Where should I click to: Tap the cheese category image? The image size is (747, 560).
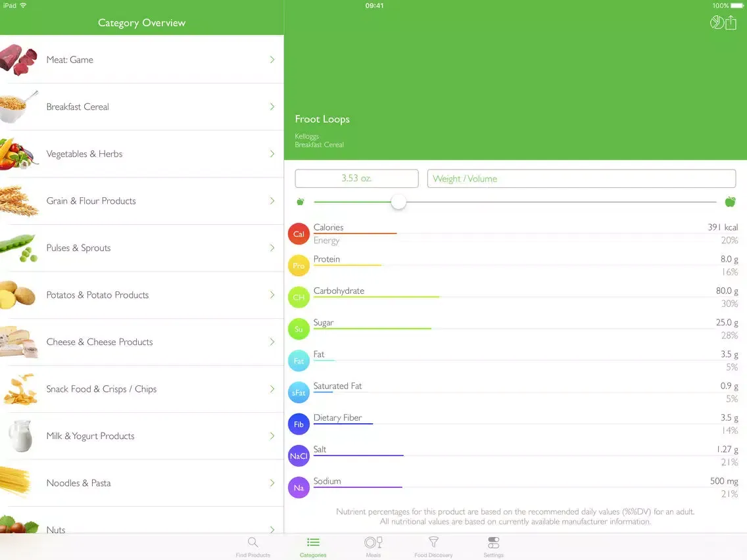pos(18,342)
